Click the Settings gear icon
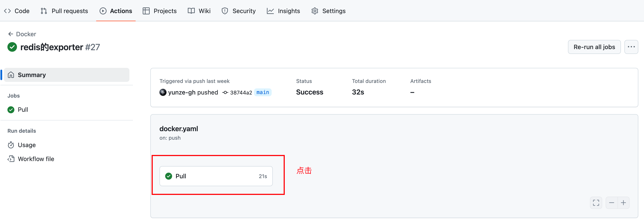Image resolution: width=644 pixels, height=220 pixels. coord(315,11)
